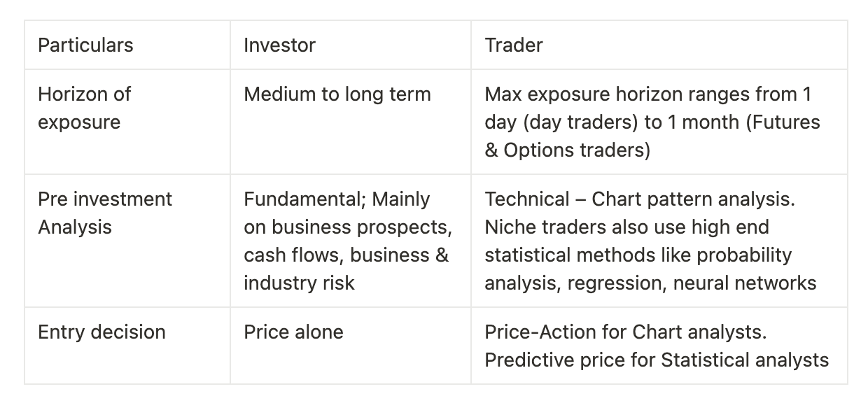Viewport: 868px width, 410px height.
Task: Click the Technical – Chart pattern analysis line
Action: point(639,199)
